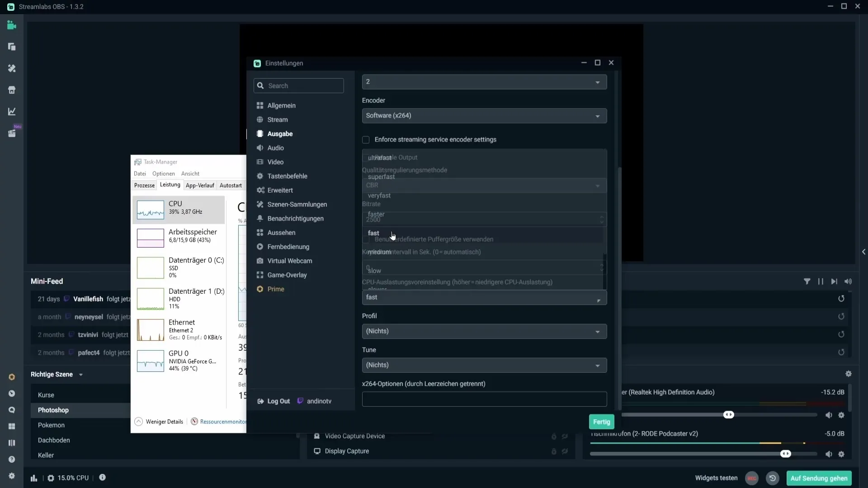Open Optionen menu in Task-Manager
This screenshot has height=488, width=868.
163,174
